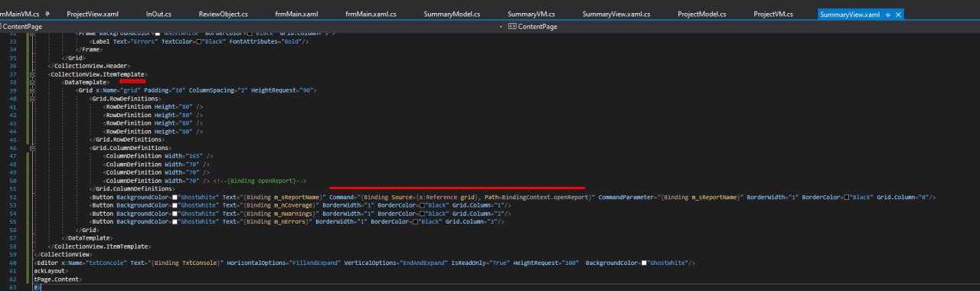This screenshot has width=980, height=291.
Task: Switch to ProjectVM.cs tab
Action: 773,15
